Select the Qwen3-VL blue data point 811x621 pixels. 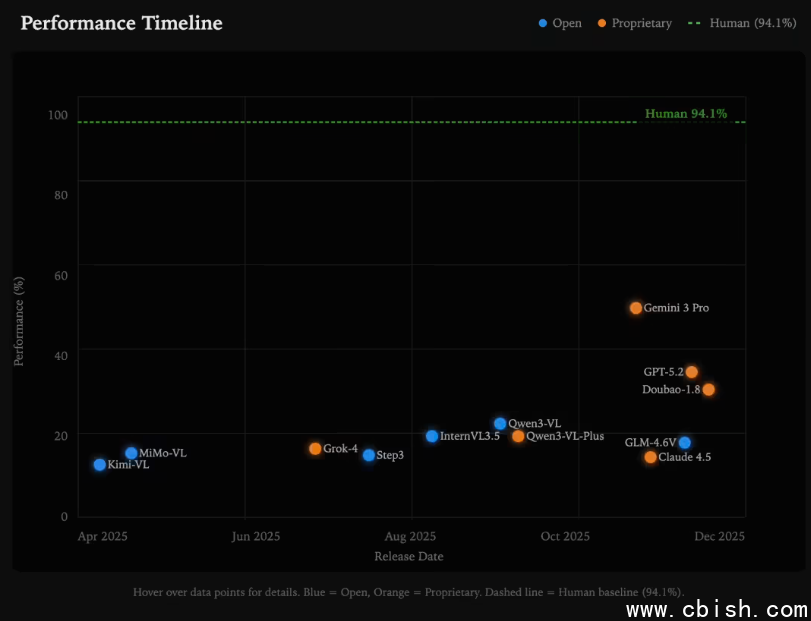pos(500,424)
